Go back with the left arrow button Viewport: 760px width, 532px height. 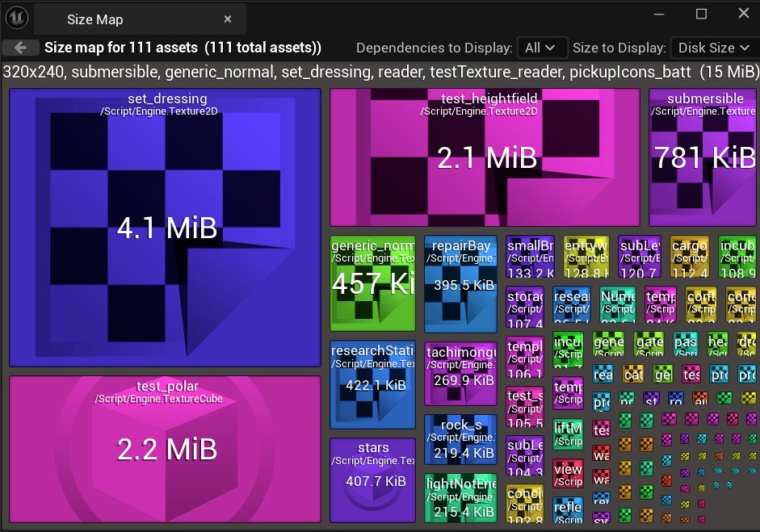[20, 48]
